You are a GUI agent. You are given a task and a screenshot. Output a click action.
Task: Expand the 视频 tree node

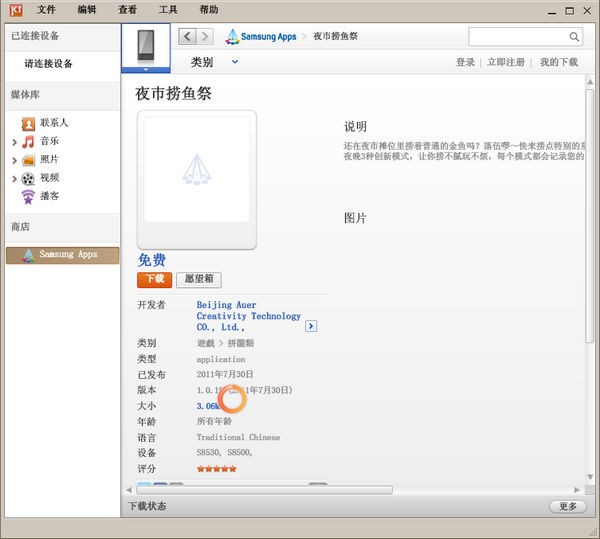coord(14,179)
